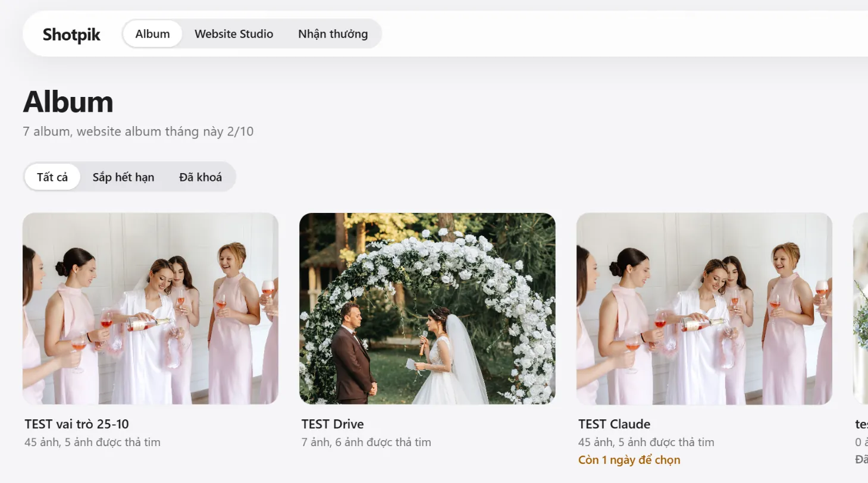This screenshot has width=868, height=483.
Task: Click photo count under TEST Claude
Action: point(646,442)
